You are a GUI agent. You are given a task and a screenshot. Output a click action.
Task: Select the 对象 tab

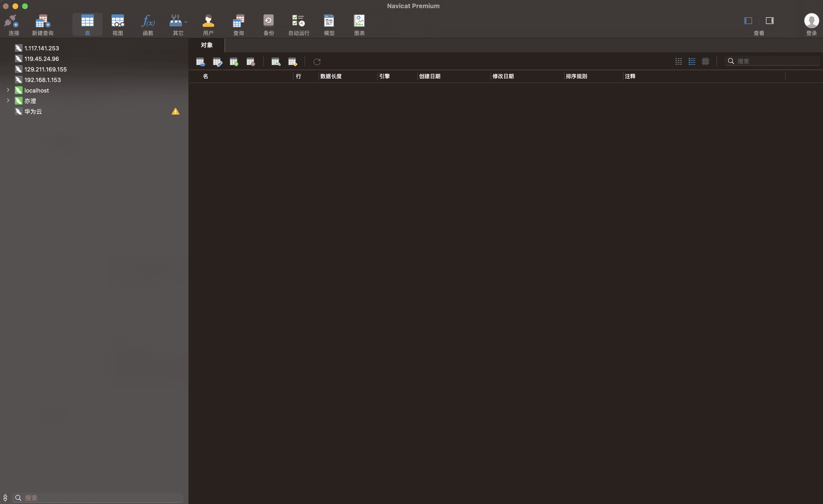(206, 45)
